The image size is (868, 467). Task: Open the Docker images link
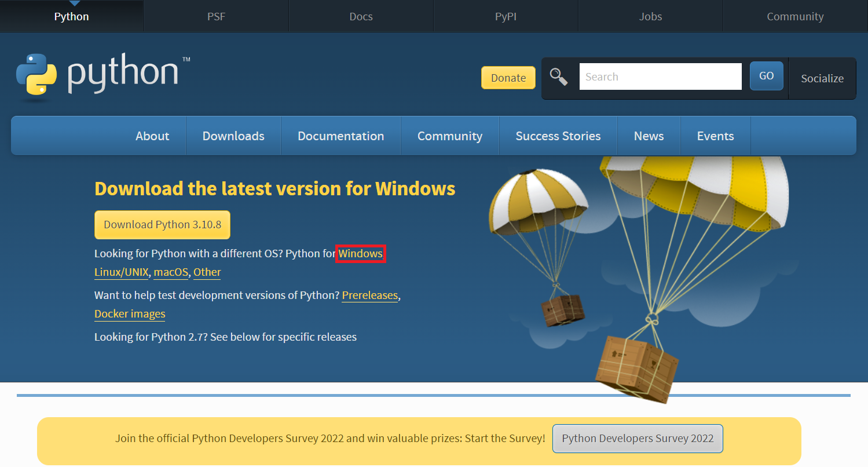(130, 313)
